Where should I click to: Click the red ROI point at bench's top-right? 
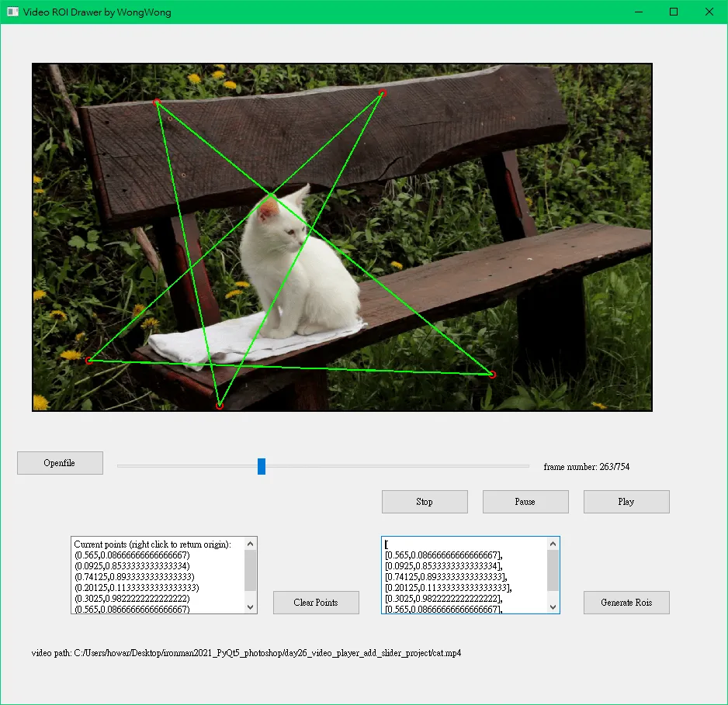382,93
